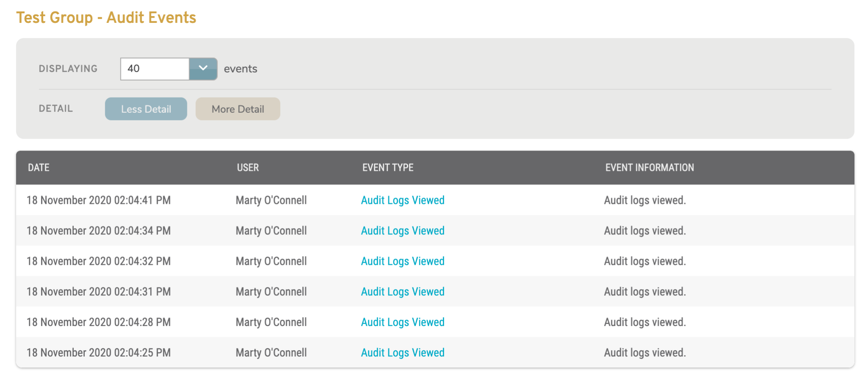Image resolution: width=868 pixels, height=387 pixels.
Task: Open the Audit Logs Viewed link for 02:04:31
Action: pyautogui.click(x=402, y=292)
